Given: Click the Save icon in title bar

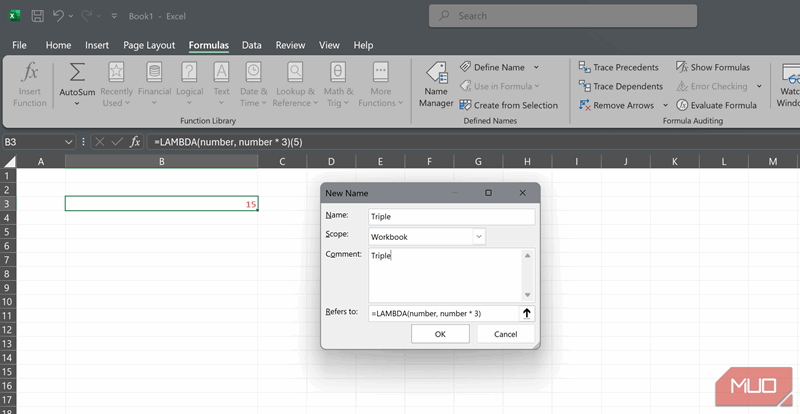Looking at the screenshot, I should (x=37, y=17).
